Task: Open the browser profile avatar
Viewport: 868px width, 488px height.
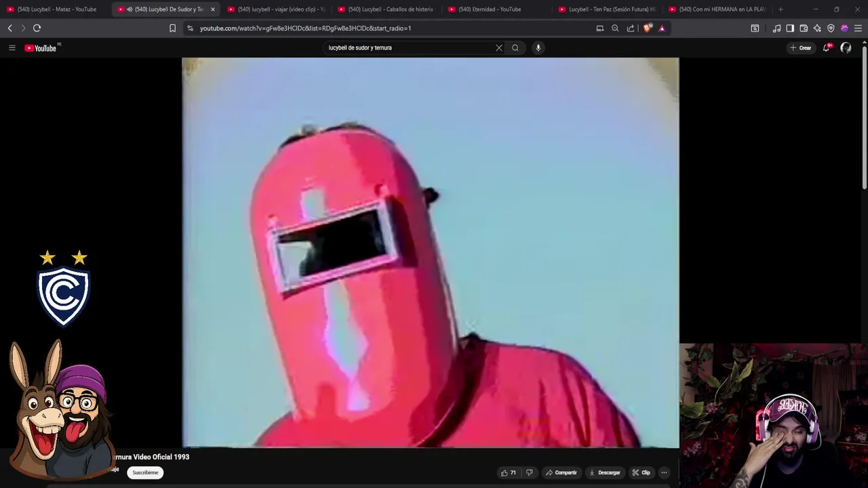Action: pos(844,28)
